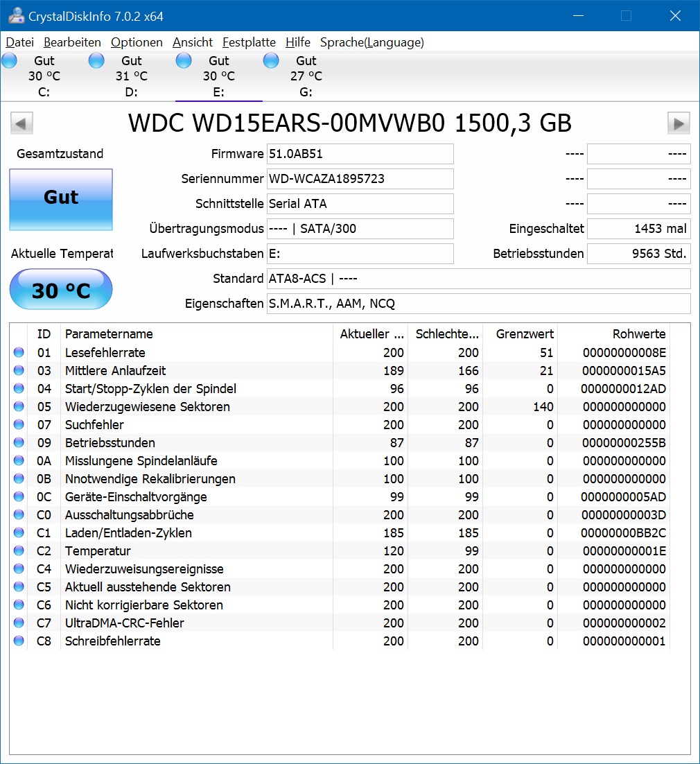Click the blue status orb for drive G:
The height and width of the screenshot is (764, 700).
pos(271,60)
